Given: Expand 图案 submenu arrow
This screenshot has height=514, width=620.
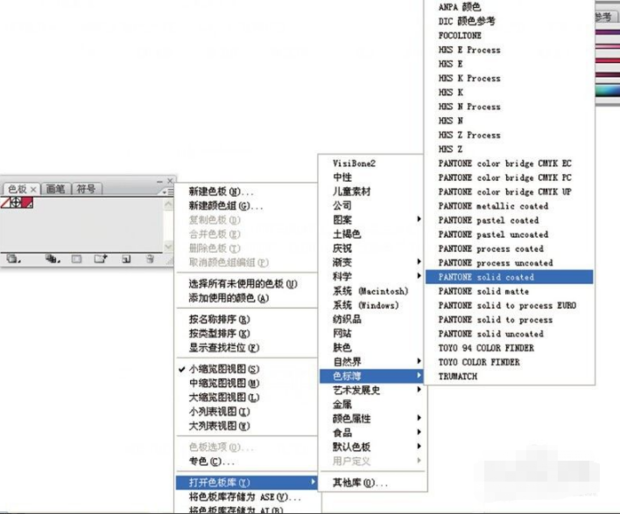Looking at the screenshot, I should tap(419, 219).
